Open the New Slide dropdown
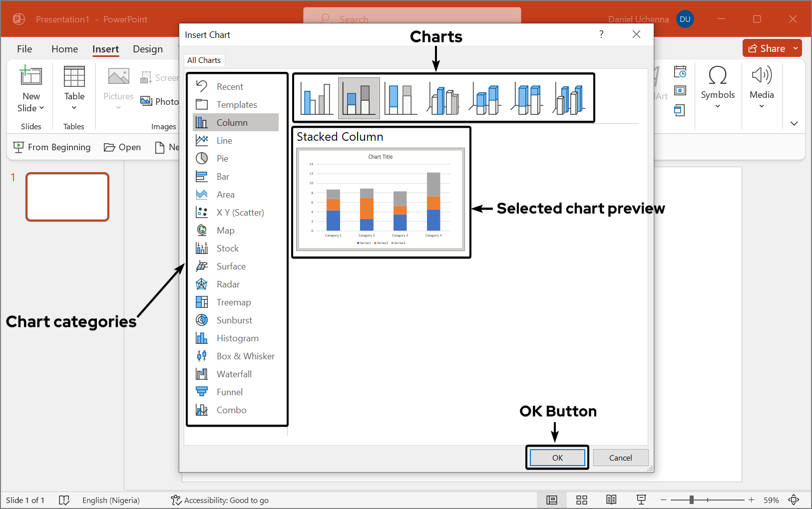812x509 pixels. coord(30,107)
